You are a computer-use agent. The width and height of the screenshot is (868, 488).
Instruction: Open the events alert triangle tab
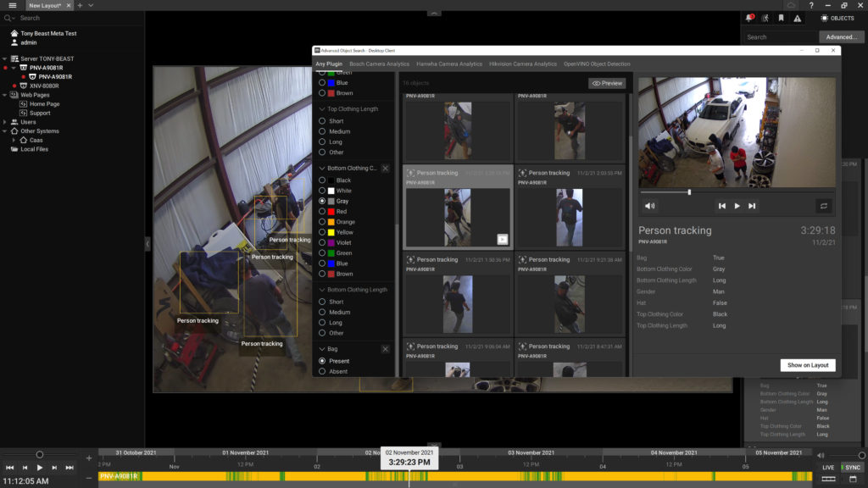(x=797, y=19)
